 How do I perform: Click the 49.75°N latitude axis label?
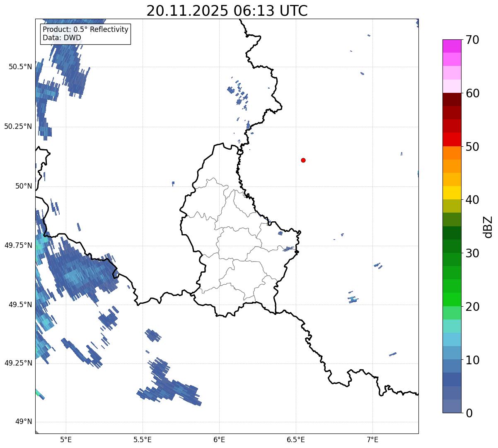pyautogui.click(x=18, y=245)
